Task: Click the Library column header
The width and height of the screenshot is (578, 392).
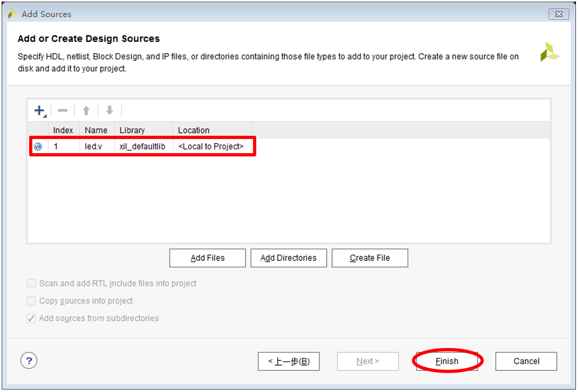Action: (132, 130)
